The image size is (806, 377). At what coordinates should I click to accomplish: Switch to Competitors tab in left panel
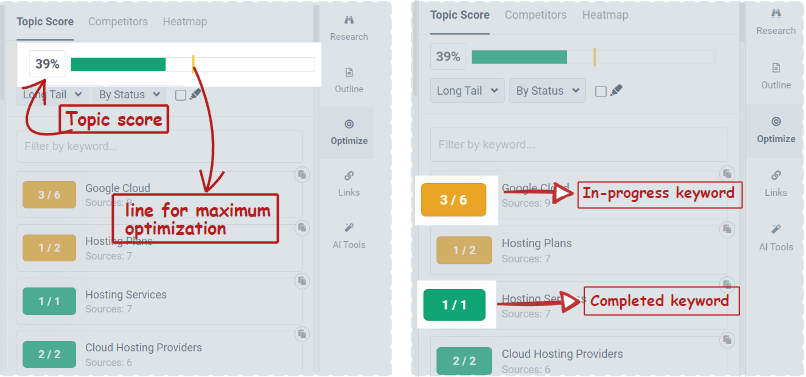click(x=118, y=22)
